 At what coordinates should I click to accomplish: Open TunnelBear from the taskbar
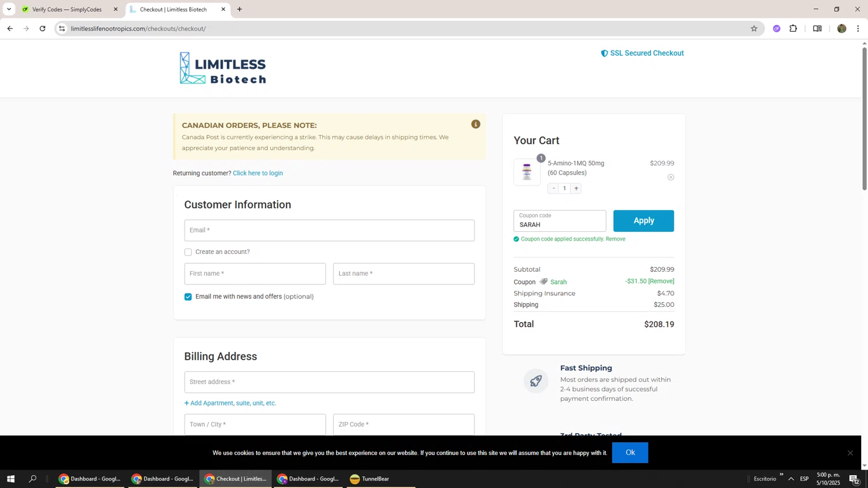381,479
